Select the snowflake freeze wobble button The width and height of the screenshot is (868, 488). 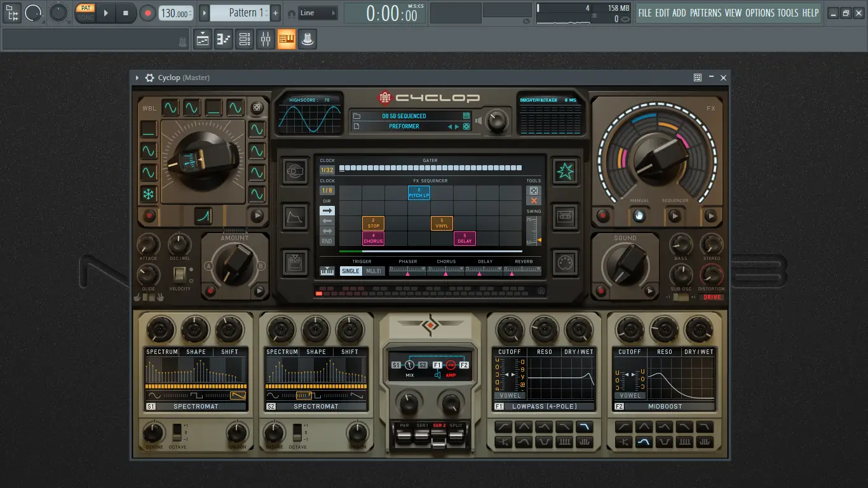click(149, 194)
